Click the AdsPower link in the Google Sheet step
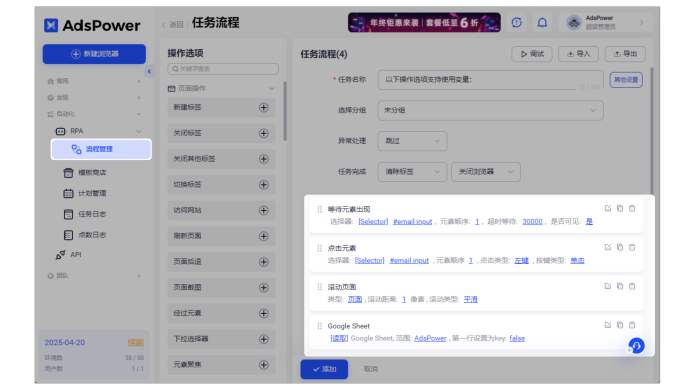The image size is (694, 390). [x=430, y=338]
